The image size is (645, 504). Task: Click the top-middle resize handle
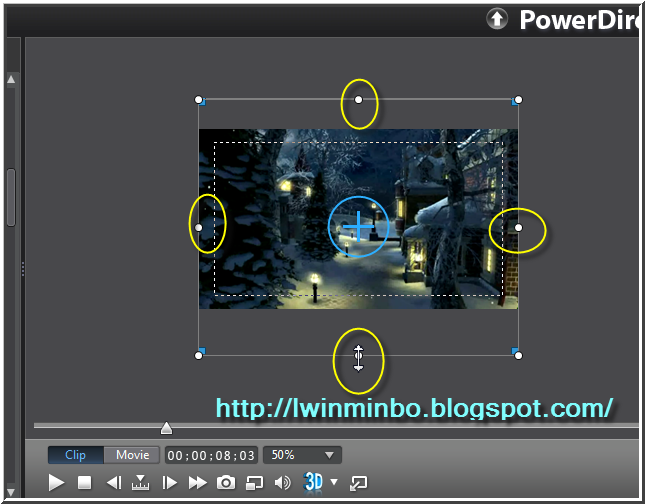point(358,100)
